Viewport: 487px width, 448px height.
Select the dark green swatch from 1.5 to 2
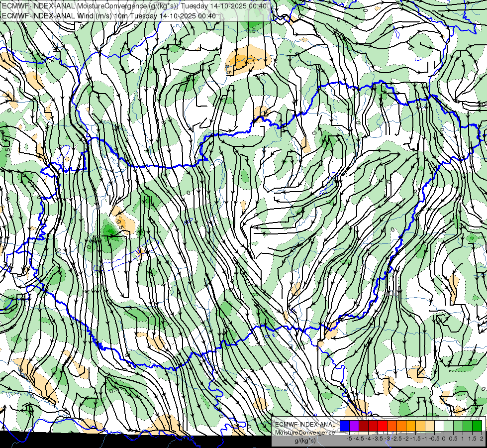[x=477, y=426]
